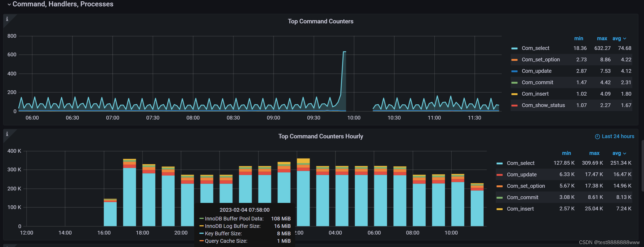The image size is (644, 247).
Task: Open Top Command Counters panel title menu
Action: 320,21
